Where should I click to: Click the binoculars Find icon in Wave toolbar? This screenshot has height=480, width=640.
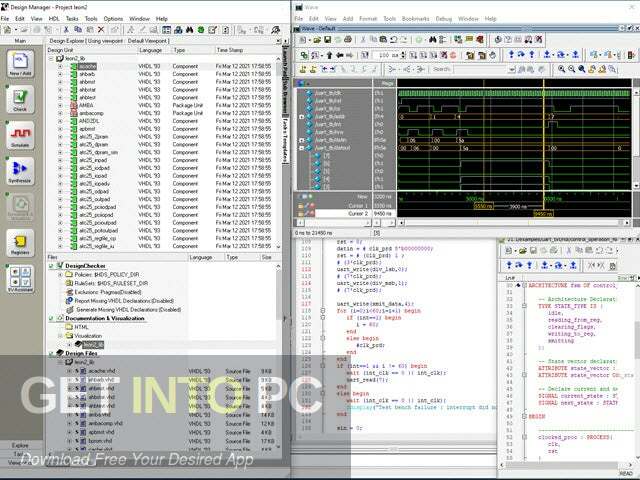pos(432,40)
